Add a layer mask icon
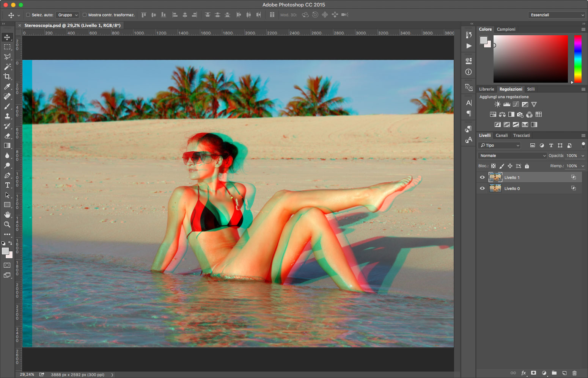 [534, 373]
